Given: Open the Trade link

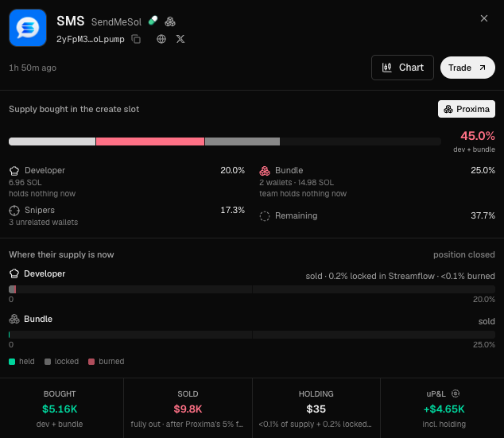Looking at the screenshot, I should (x=467, y=68).
